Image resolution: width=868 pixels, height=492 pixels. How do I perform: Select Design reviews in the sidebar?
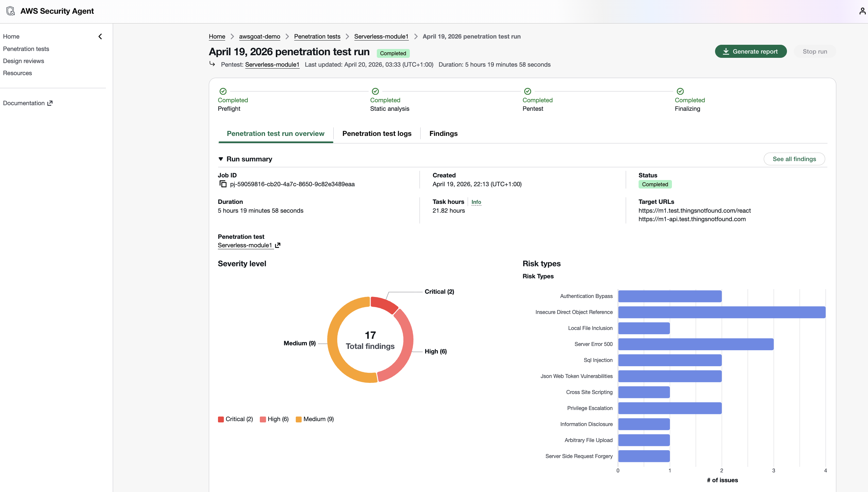pos(24,61)
